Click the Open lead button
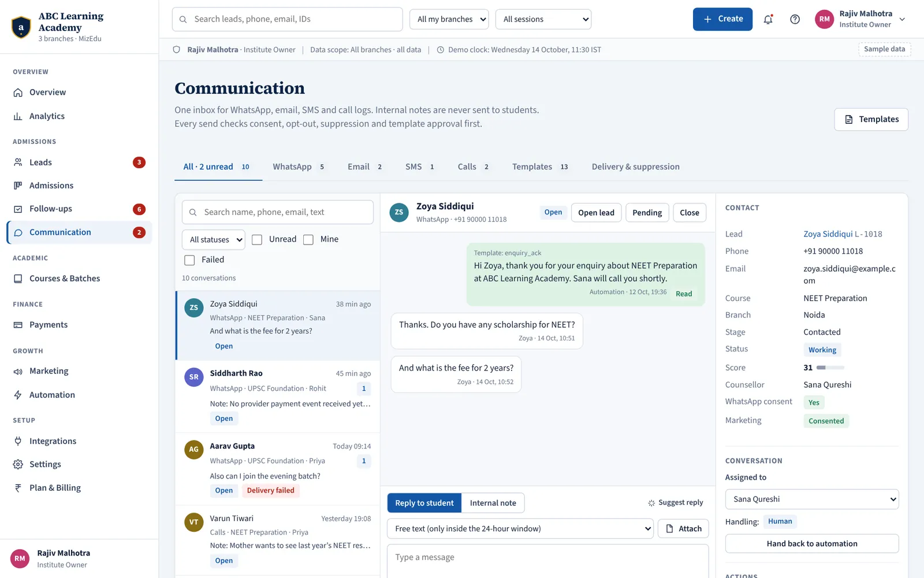Image resolution: width=924 pixels, height=578 pixels. 596,213
